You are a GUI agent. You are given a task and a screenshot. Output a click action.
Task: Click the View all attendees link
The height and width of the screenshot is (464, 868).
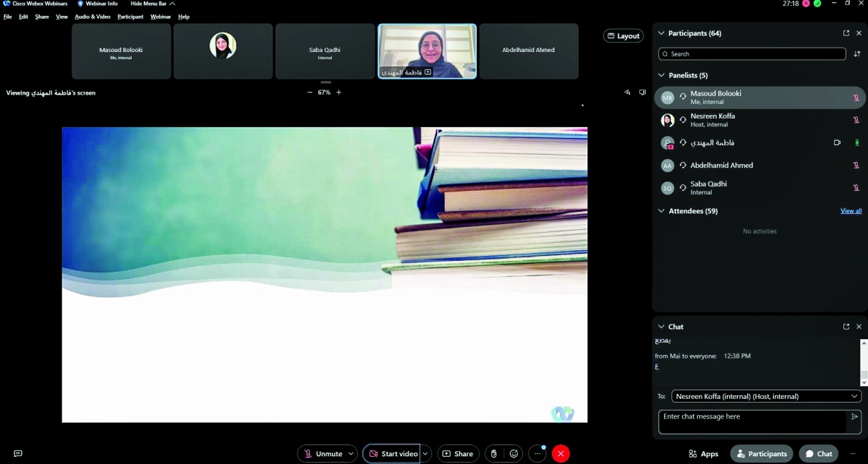click(851, 211)
